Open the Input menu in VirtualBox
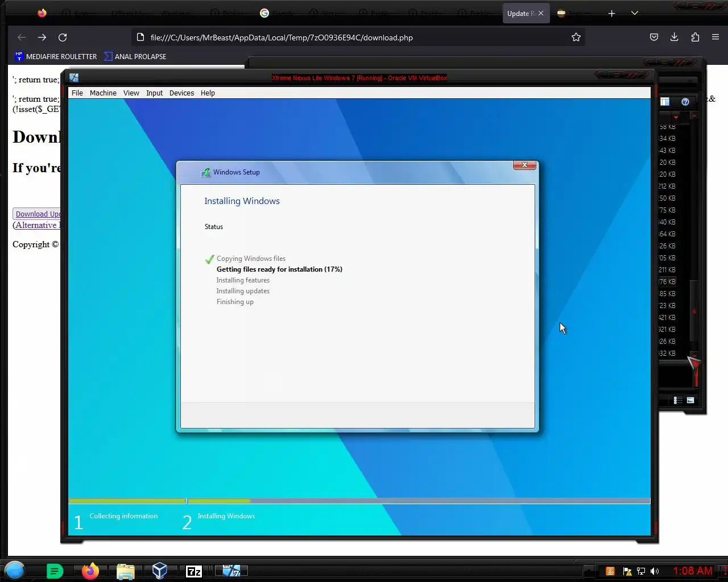This screenshot has width=728, height=582. (x=154, y=93)
